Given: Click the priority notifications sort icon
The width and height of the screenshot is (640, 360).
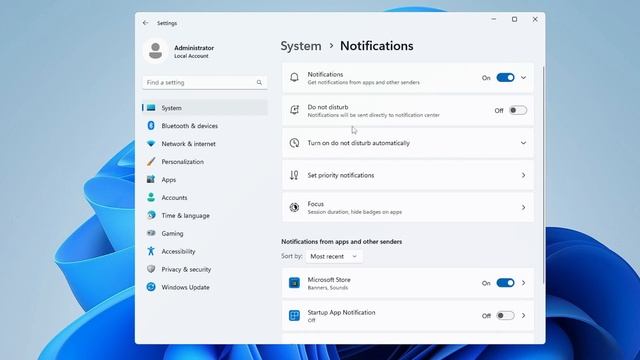Looking at the screenshot, I should (x=294, y=175).
